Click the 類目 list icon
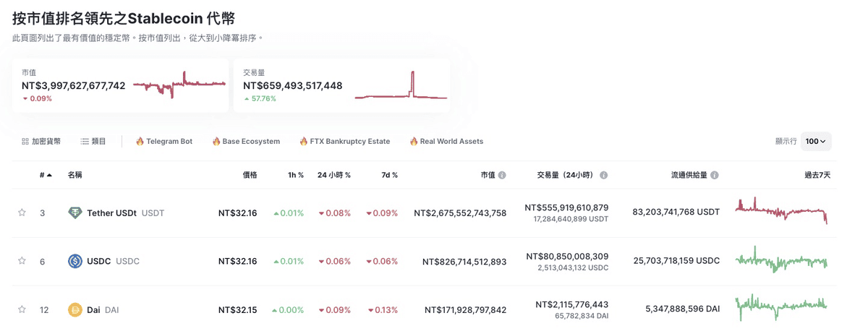The image size is (868, 334). click(85, 142)
